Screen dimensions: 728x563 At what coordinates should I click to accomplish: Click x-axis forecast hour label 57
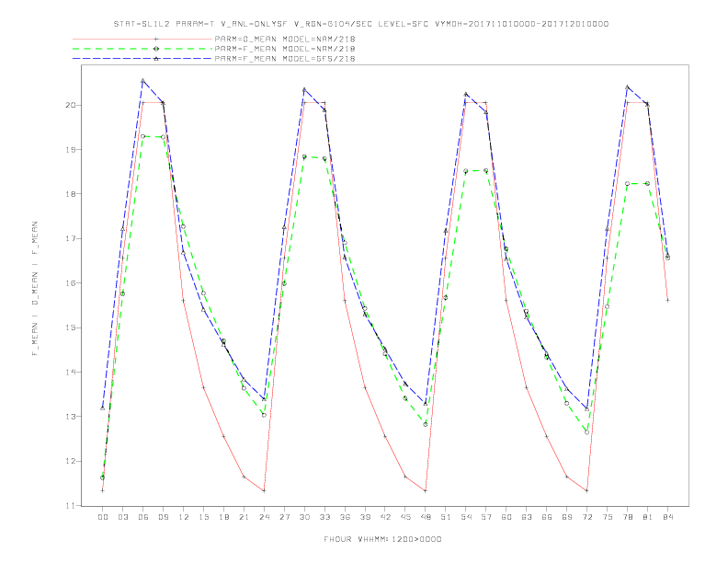[486, 517]
